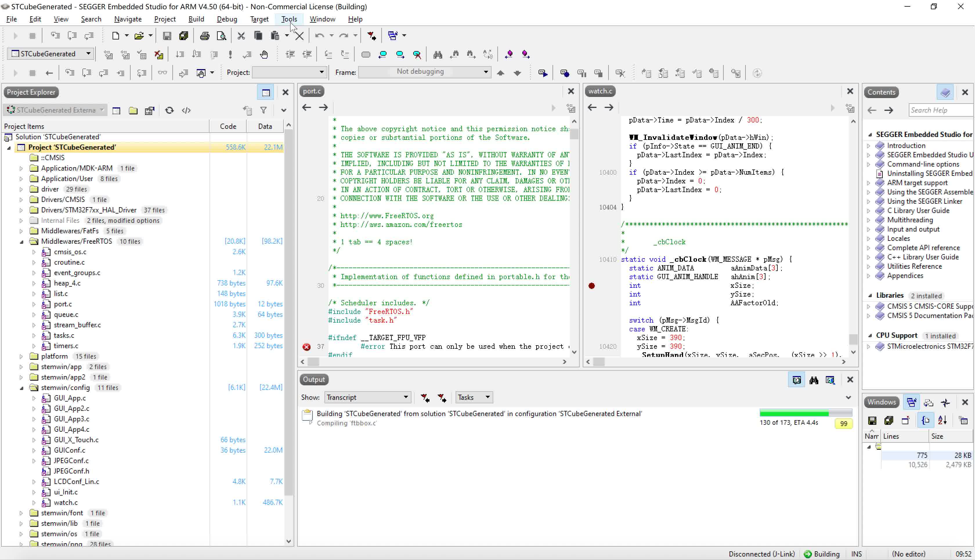Click the find binoculars icon in Output panel
The image size is (975, 560).
[x=813, y=380]
